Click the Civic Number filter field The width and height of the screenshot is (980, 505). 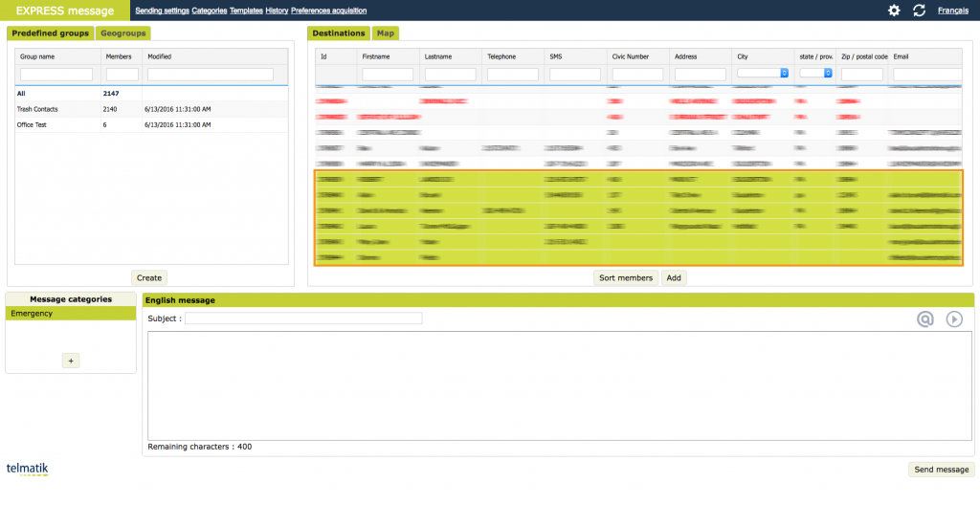(x=637, y=75)
